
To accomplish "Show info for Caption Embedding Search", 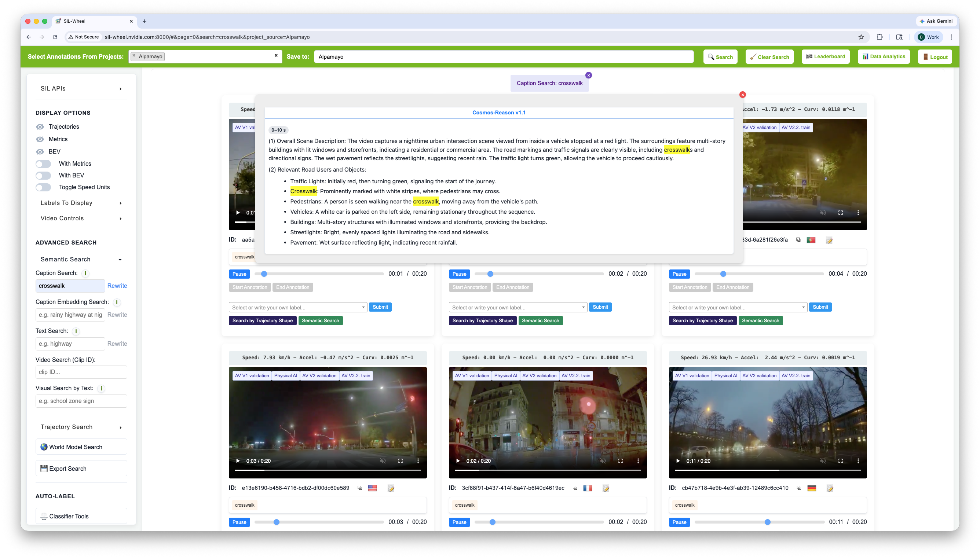I will [117, 302].
